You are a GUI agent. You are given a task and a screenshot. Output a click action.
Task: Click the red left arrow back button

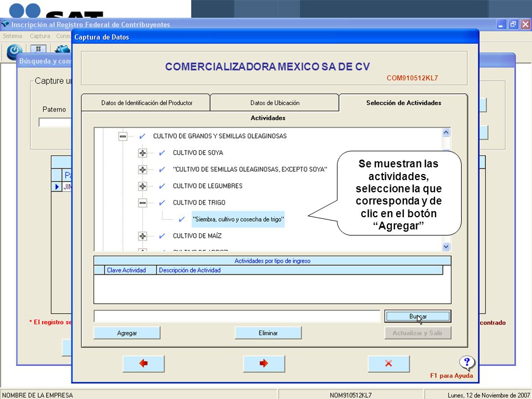click(144, 364)
